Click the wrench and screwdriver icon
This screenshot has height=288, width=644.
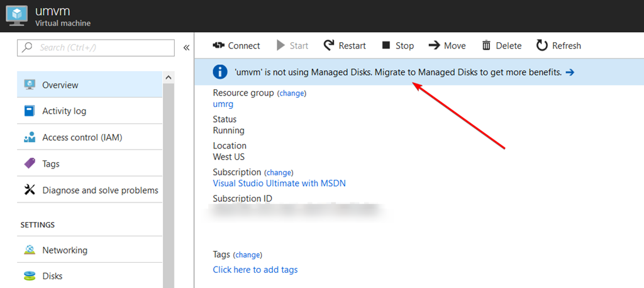[x=30, y=190]
